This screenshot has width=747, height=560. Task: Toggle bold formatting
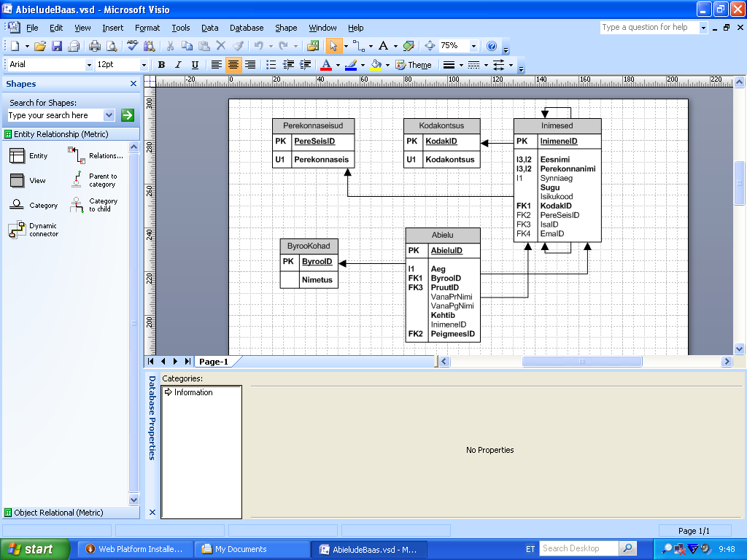pos(161,65)
